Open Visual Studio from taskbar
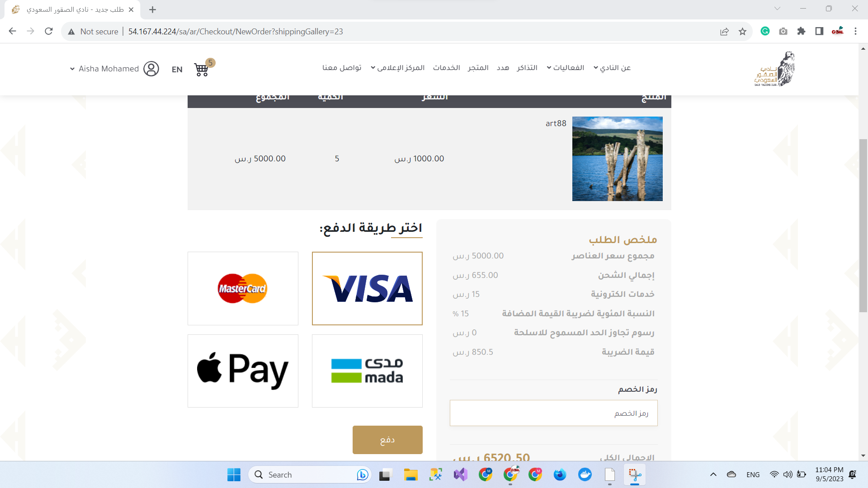868x488 pixels. [461, 474]
